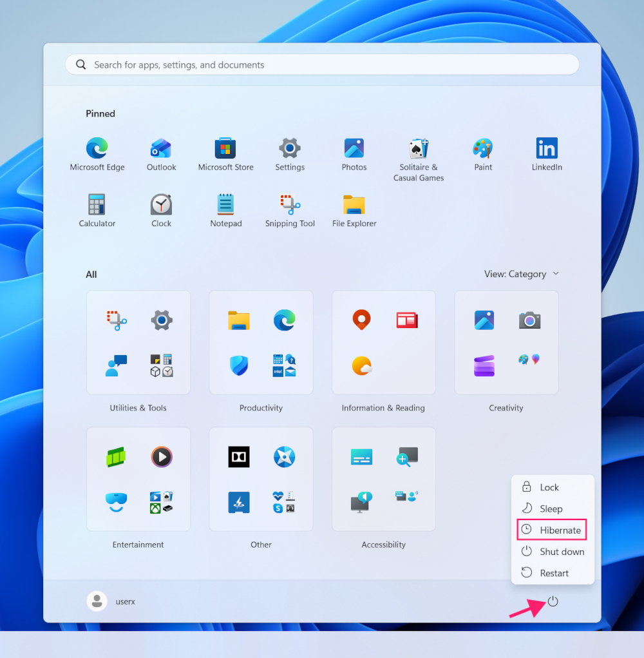Open File Explorer in Productivity folder
Screen dimensions: 644x658
[x=238, y=320]
